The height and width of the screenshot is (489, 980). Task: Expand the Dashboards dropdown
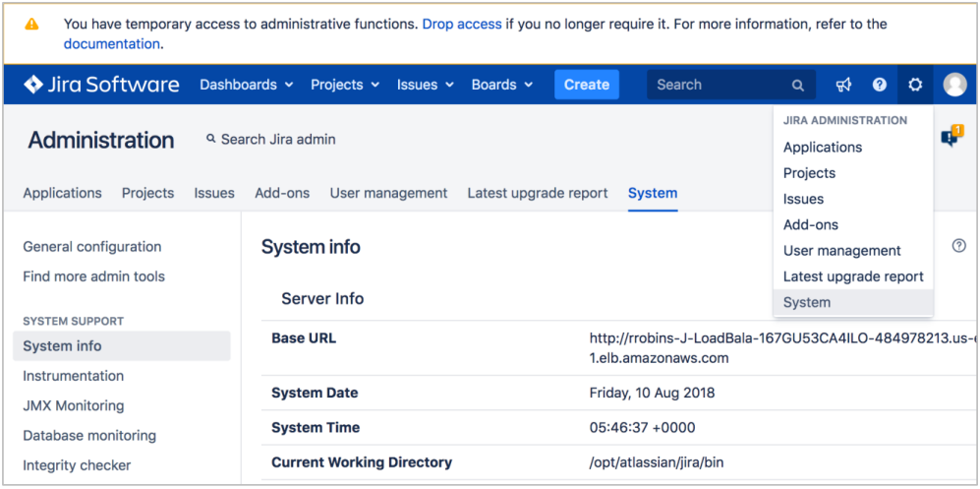coord(247,85)
